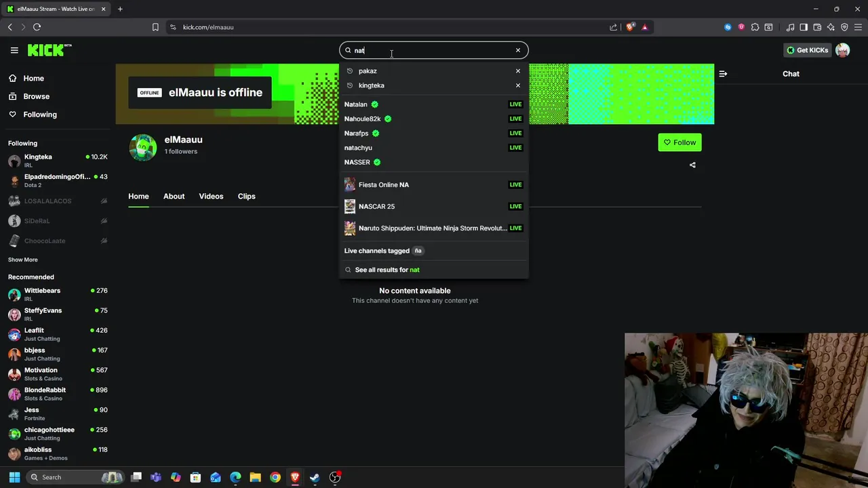
Task: Focus the search input field
Action: (433, 50)
